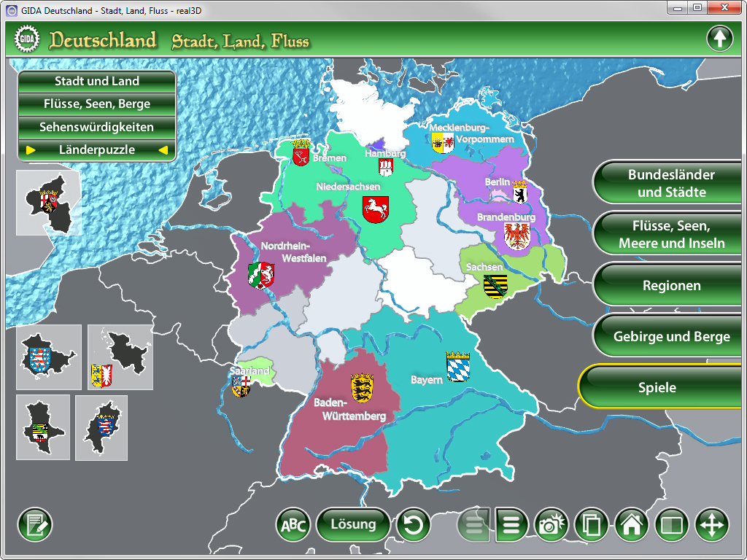Click the Deutschland header title
This screenshot has height=560, width=747.
pos(102,41)
